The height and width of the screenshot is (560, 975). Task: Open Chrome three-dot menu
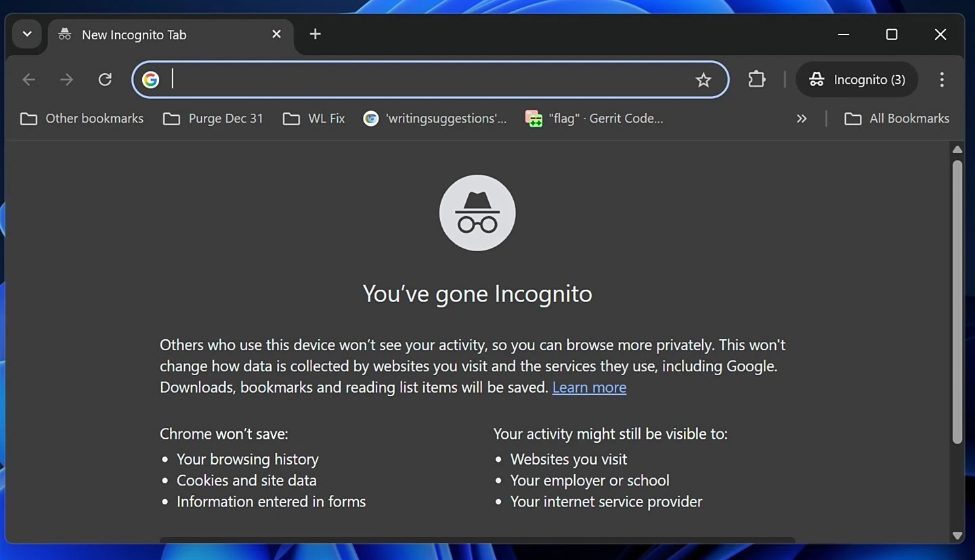tap(942, 80)
